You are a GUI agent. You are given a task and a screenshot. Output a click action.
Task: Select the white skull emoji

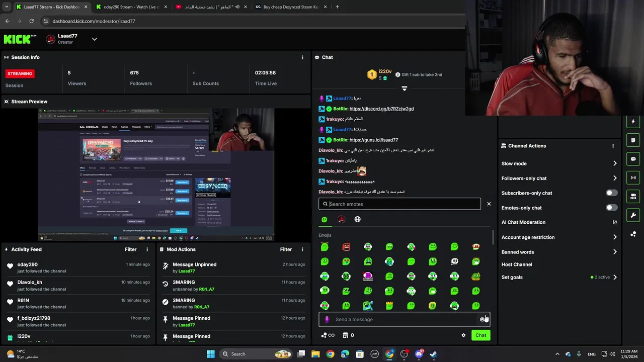(x=454, y=261)
